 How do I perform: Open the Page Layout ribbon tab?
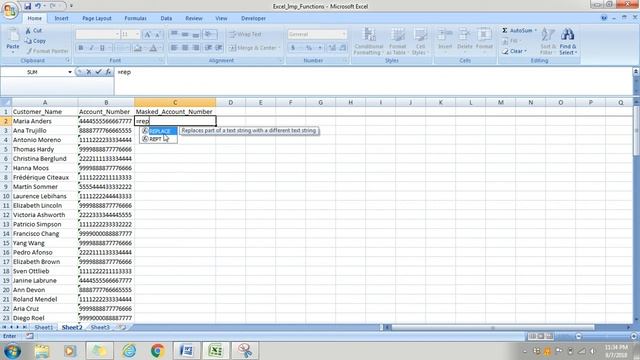pyautogui.click(x=97, y=18)
